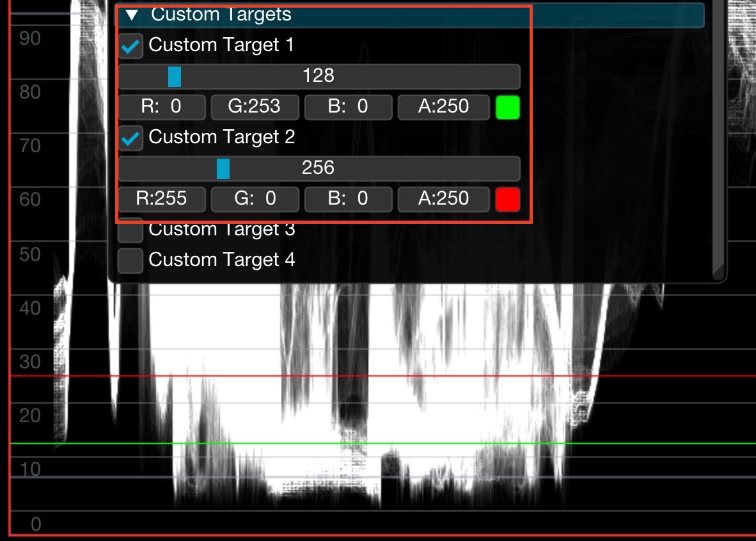Click the Custom Targets header title

click(221, 15)
